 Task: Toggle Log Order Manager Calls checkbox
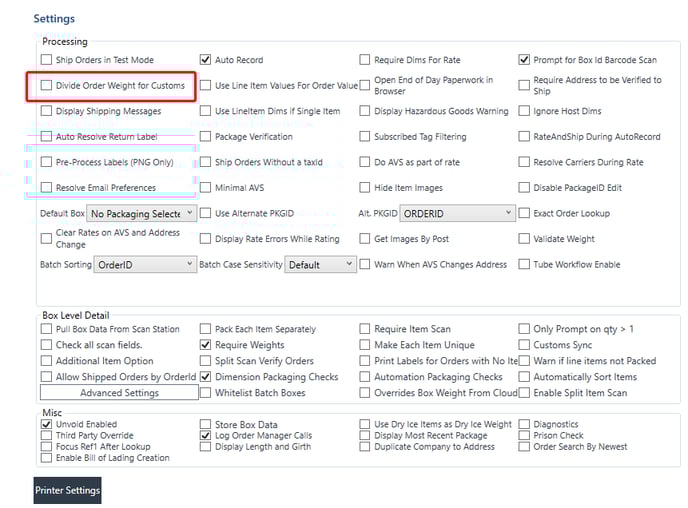click(x=206, y=436)
